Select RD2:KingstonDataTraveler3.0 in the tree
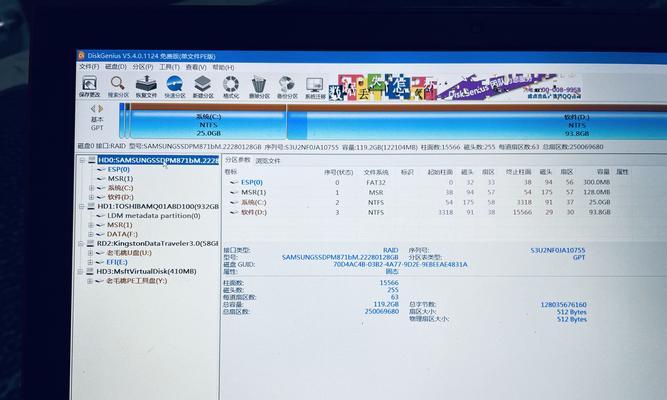 click(x=157, y=243)
